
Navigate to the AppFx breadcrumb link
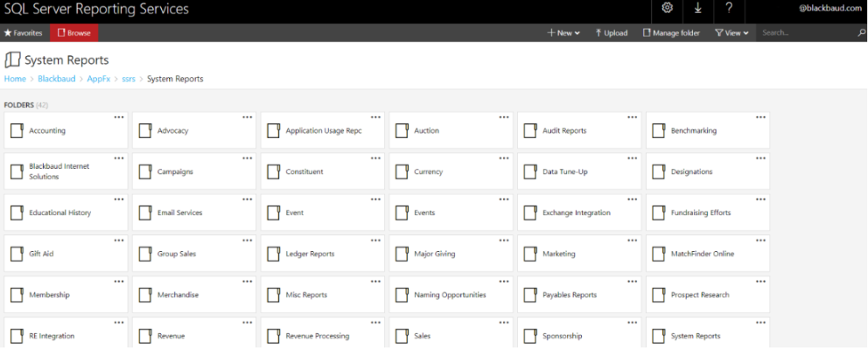[x=99, y=79]
